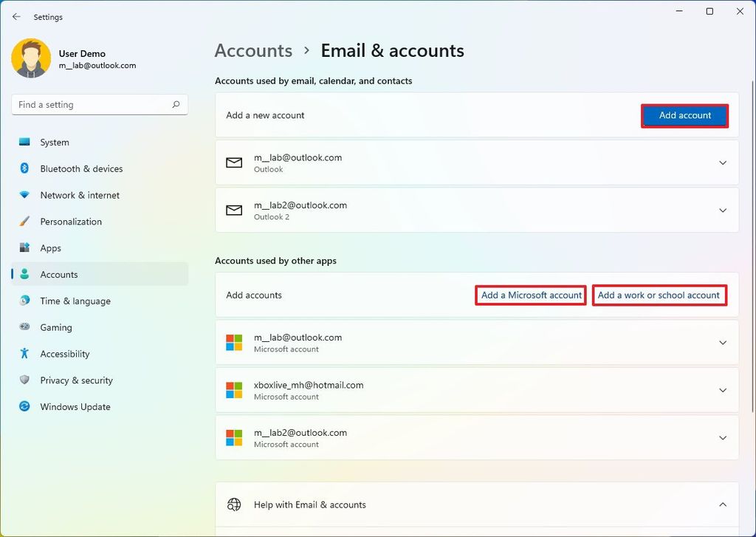756x537 pixels.
Task: Click the envelope icon for m__lab2@outlook.com
Action: [x=234, y=211]
